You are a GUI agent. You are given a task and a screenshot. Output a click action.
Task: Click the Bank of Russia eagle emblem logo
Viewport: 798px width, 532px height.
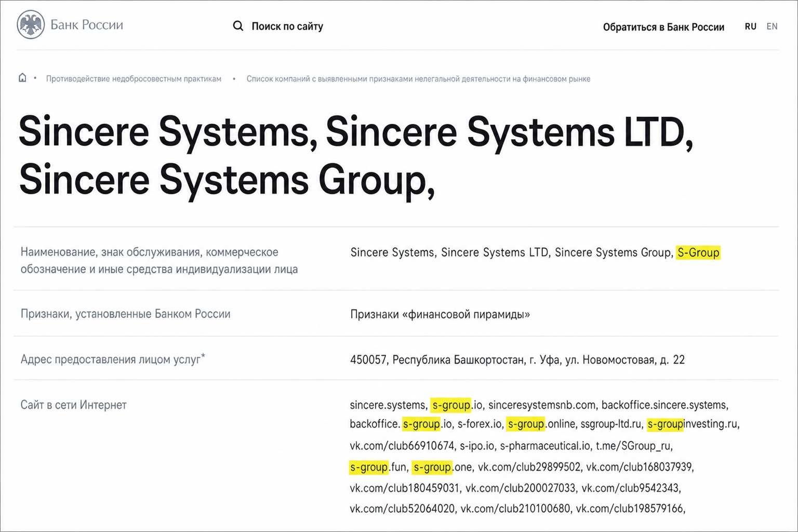click(x=31, y=25)
